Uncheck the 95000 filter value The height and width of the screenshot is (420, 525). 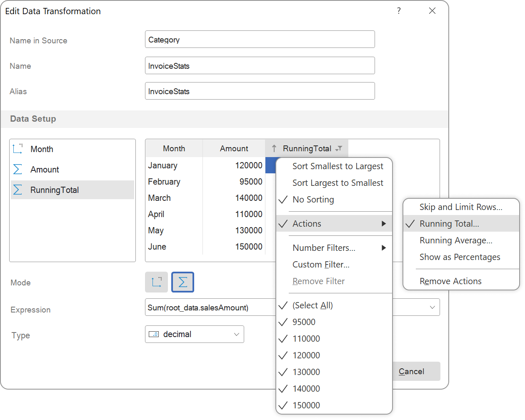[283, 322]
